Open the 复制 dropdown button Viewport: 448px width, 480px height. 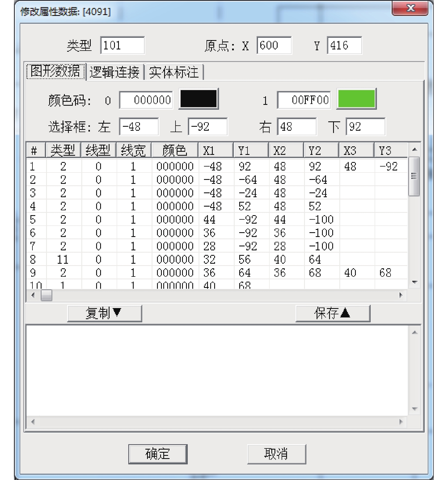(104, 313)
